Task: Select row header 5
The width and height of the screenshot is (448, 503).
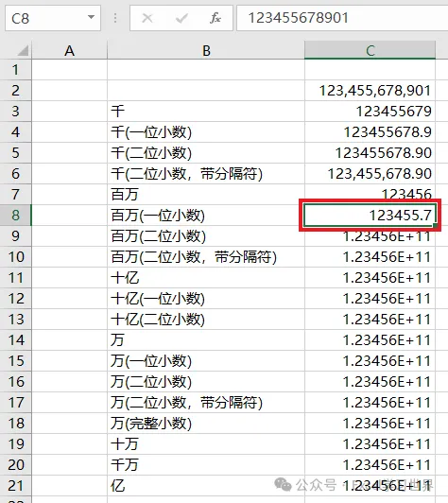Action: tap(15, 153)
